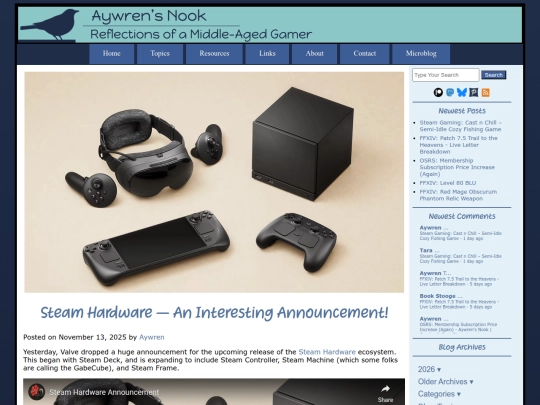Open Red Mage Obscurum Relic Weapon post
This screenshot has height=405, width=540.
[458, 195]
